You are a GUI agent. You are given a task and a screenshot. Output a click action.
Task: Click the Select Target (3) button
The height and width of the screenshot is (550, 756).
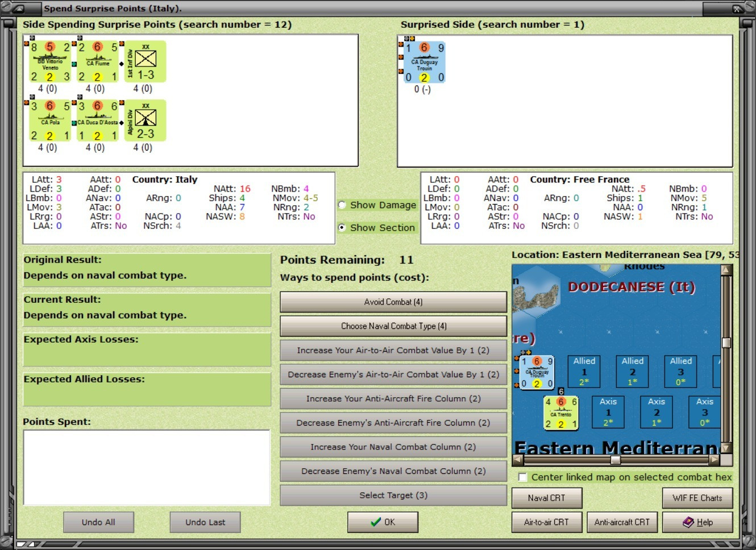click(393, 495)
